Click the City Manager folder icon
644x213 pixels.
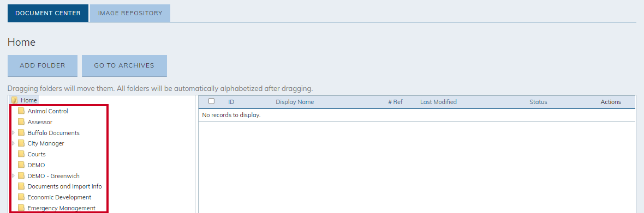(21, 143)
